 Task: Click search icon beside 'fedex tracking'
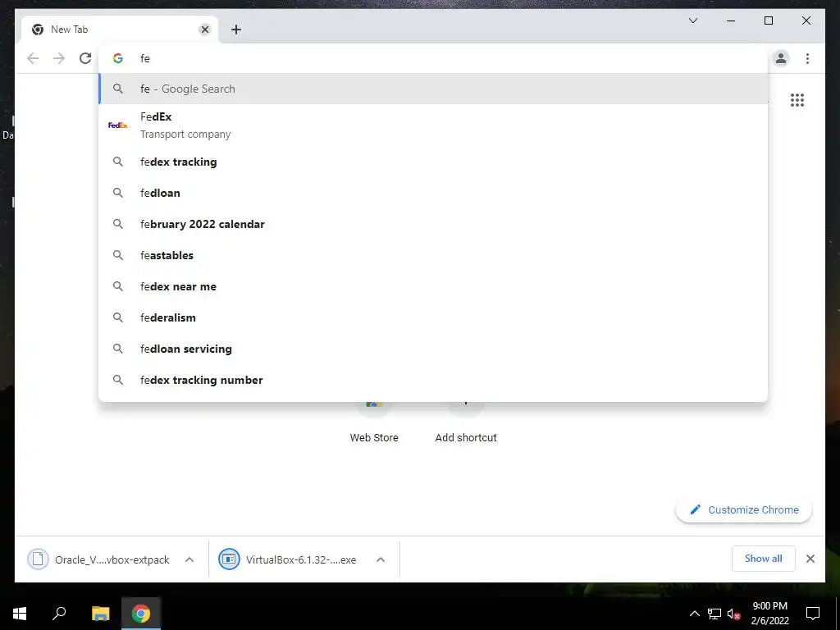coord(118,162)
